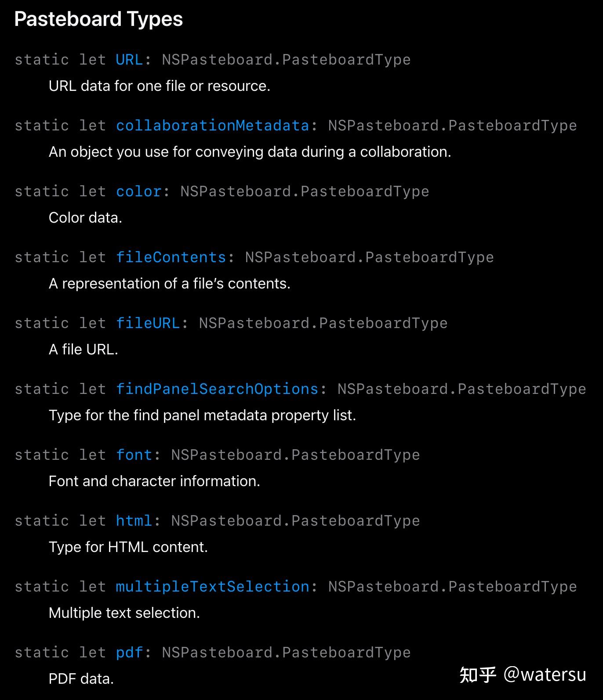The height and width of the screenshot is (700, 603).
Task: Click the pdf pasteboard type link
Action: (x=129, y=653)
